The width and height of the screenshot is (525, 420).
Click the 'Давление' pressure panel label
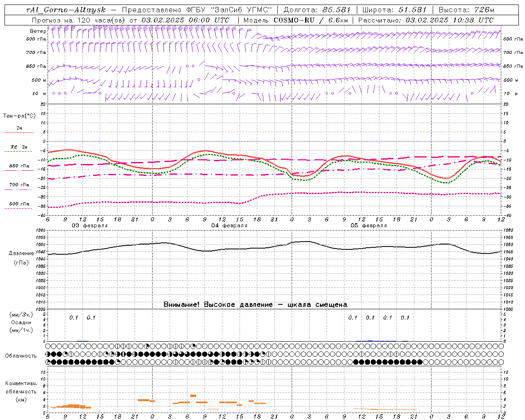tap(21, 253)
